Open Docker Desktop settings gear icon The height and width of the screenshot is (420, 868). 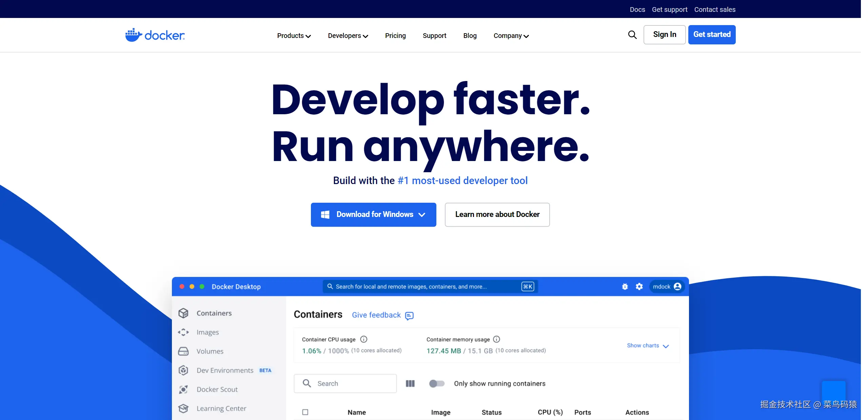click(x=639, y=287)
